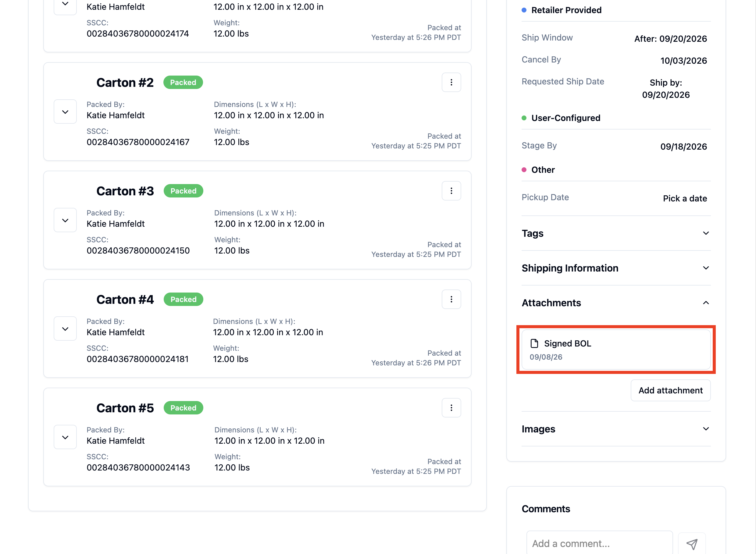This screenshot has width=756, height=554.
Task: Select SSCC 00284036780000024181
Action: point(137,359)
